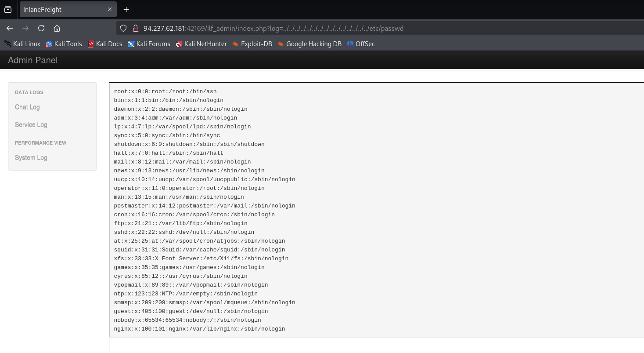Open the Kali Tools bookmark
The image size is (644, 353).
coord(64,44)
